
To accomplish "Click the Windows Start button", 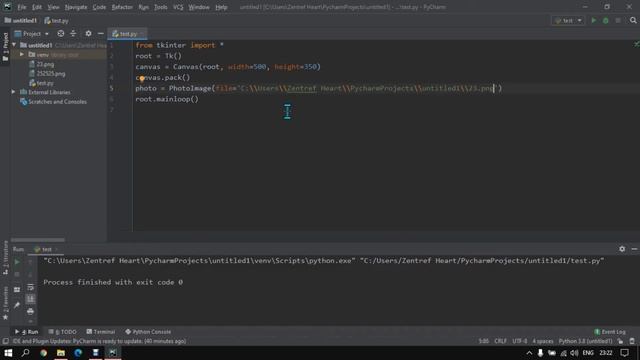I will (x=8, y=353).
